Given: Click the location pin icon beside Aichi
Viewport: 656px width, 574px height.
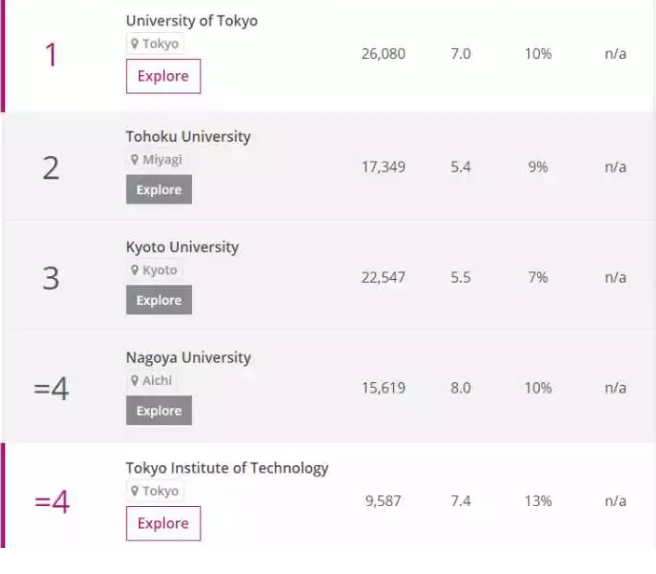Looking at the screenshot, I should click(x=134, y=381).
